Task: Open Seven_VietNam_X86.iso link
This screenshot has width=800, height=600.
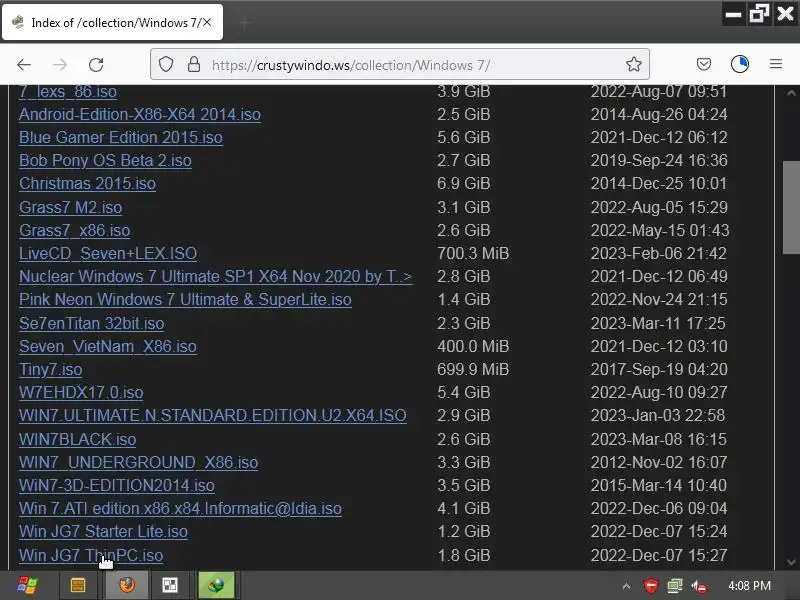Action: [108, 346]
